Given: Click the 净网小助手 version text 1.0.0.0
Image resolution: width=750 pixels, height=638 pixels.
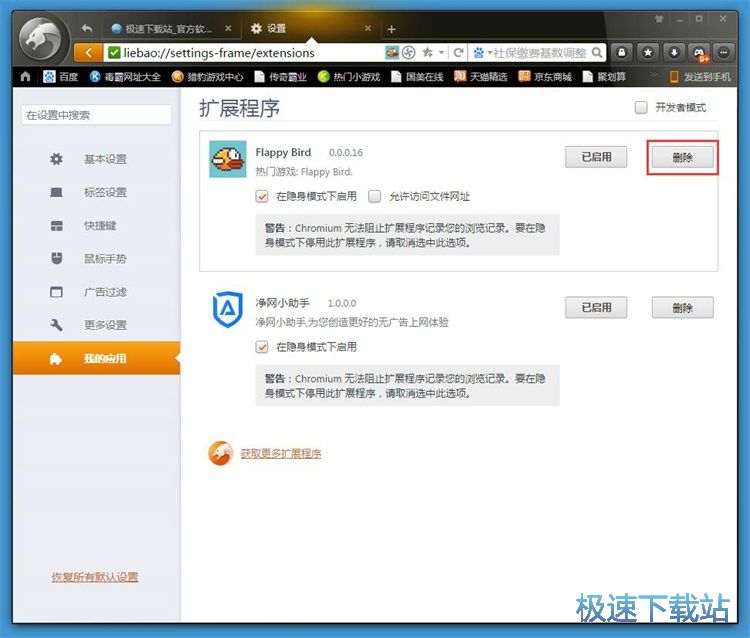Looking at the screenshot, I should [342, 303].
